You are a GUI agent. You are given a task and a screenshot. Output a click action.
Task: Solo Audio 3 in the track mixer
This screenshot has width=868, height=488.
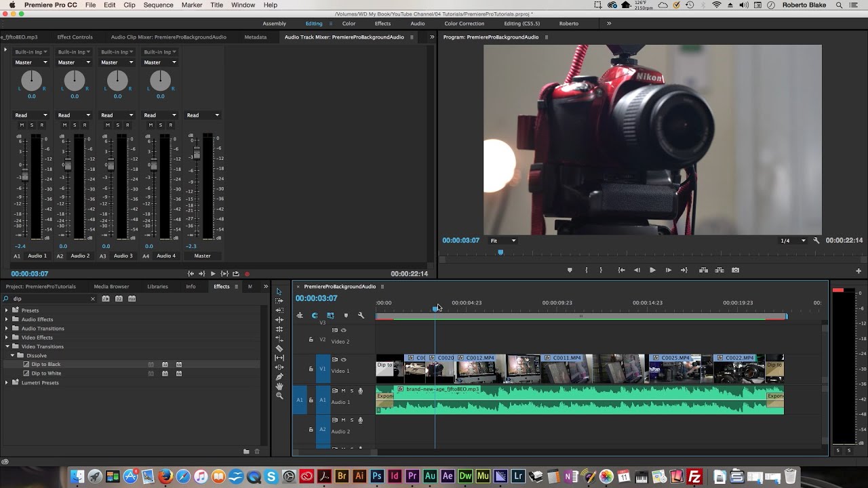click(x=117, y=125)
